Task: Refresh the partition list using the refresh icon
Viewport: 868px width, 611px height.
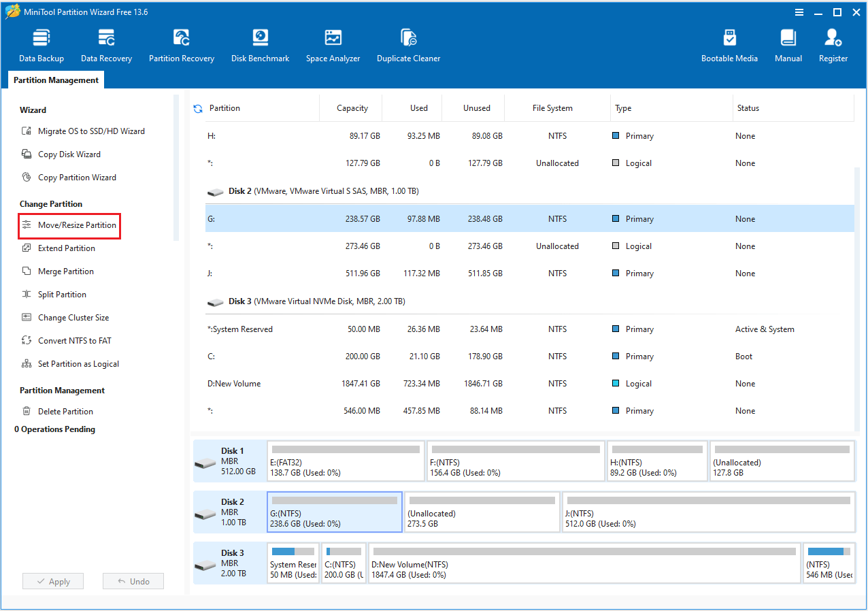Action: coord(198,108)
